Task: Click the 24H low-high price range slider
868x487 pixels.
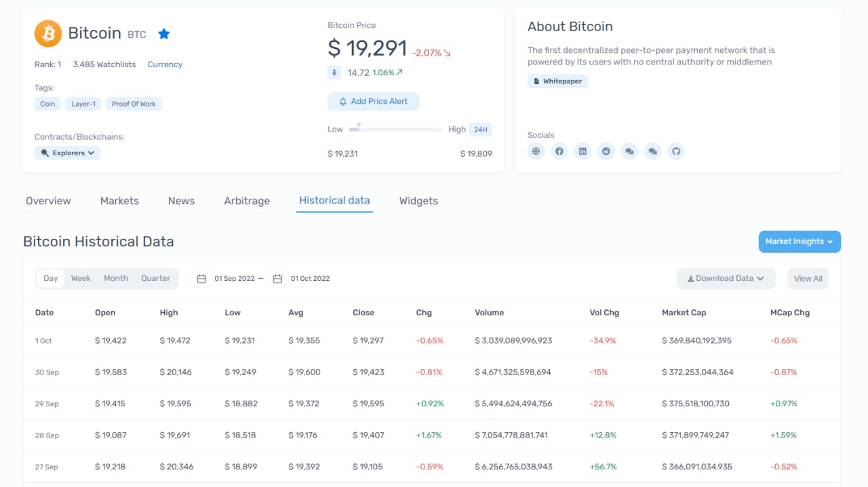Action: tap(395, 129)
